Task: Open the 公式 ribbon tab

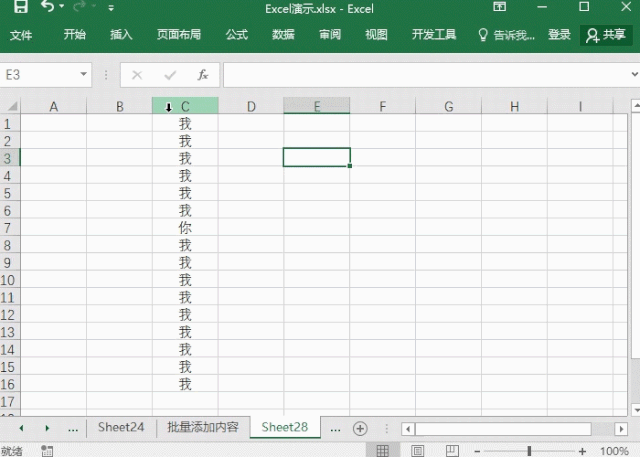Action: coord(237,35)
